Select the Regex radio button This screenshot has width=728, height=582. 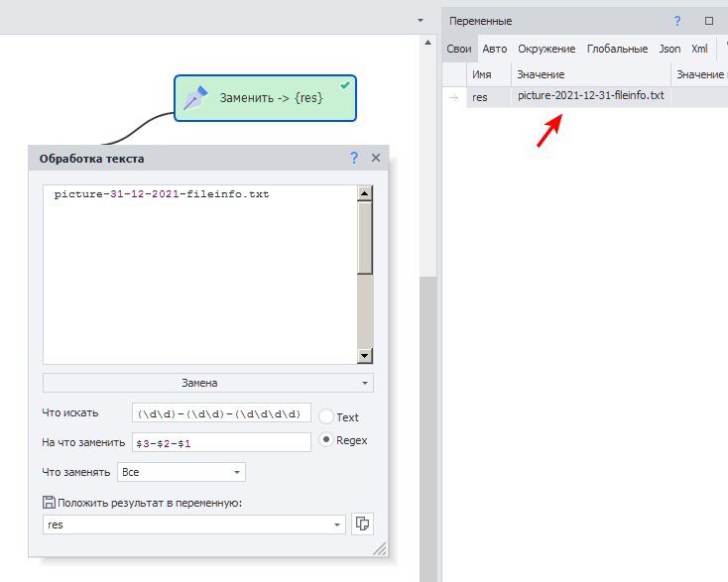click(x=325, y=440)
